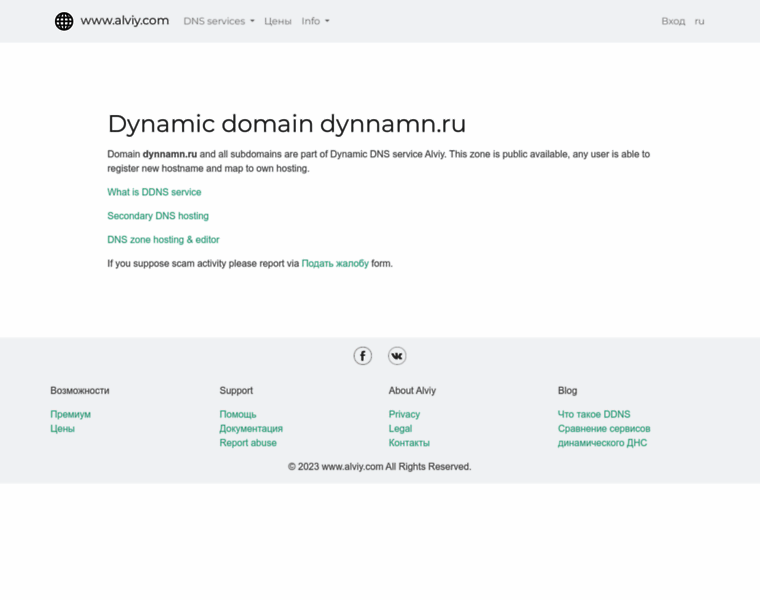Open Премиум in the footer
The height and width of the screenshot is (600, 760).
point(70,414)
